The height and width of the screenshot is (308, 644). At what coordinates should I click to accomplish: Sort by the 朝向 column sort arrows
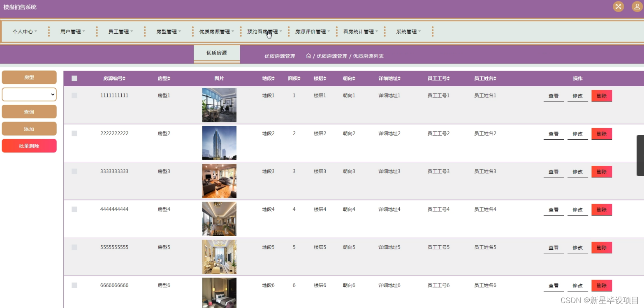click(354, 78)
